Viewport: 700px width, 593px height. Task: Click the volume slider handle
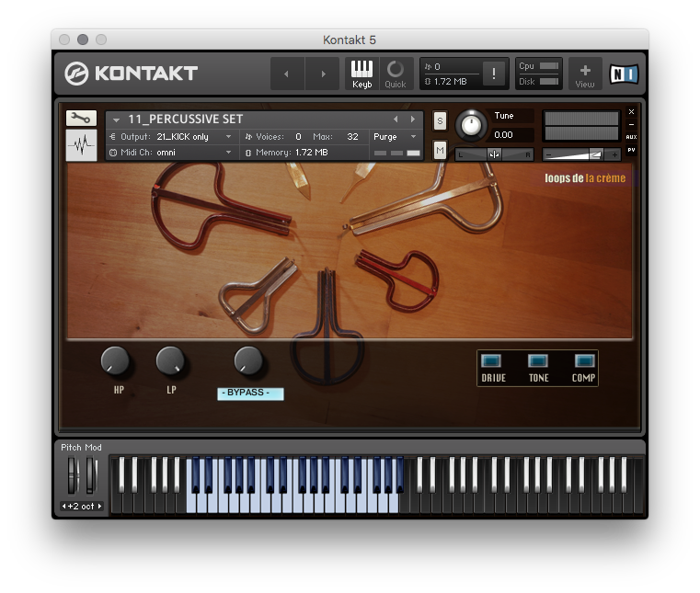(x=595, y=154)
